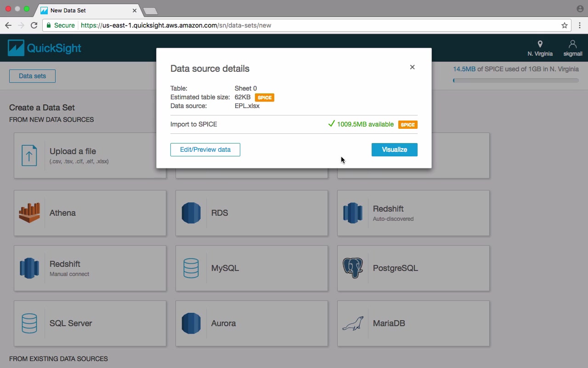Click the SPICE capacity usage bar

coord(515,80)
